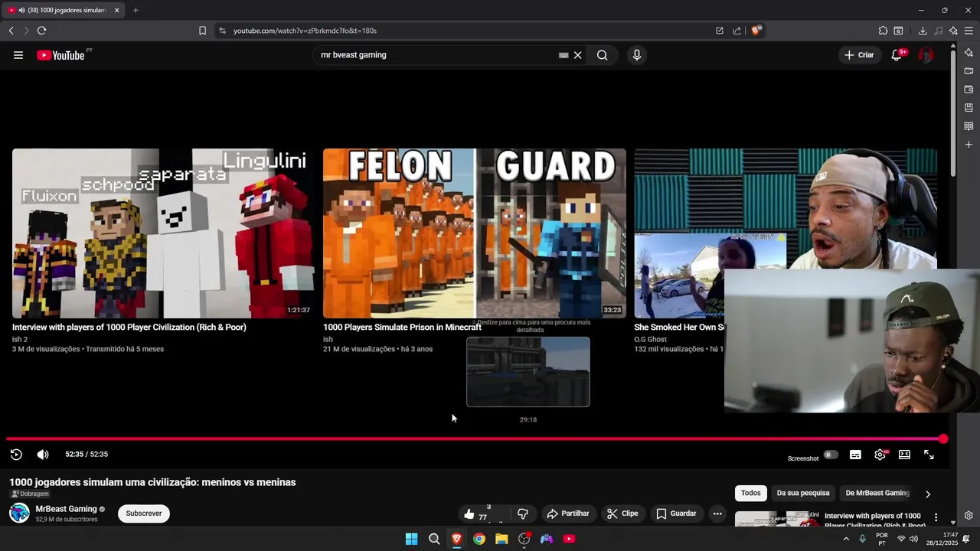Select 'Da sua pesquisa' chip
The width and height of the screenshot is (980, 551).
pos(803,494)
